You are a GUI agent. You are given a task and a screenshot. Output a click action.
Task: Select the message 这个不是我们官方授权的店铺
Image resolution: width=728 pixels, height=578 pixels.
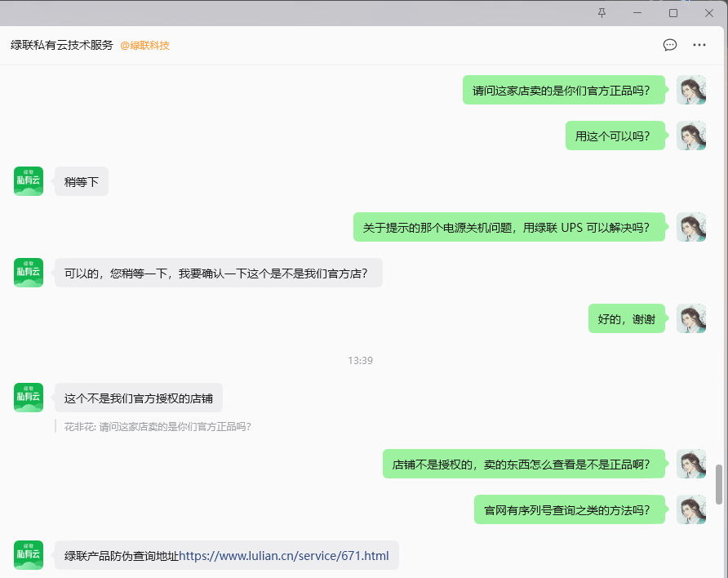point(139,398)
